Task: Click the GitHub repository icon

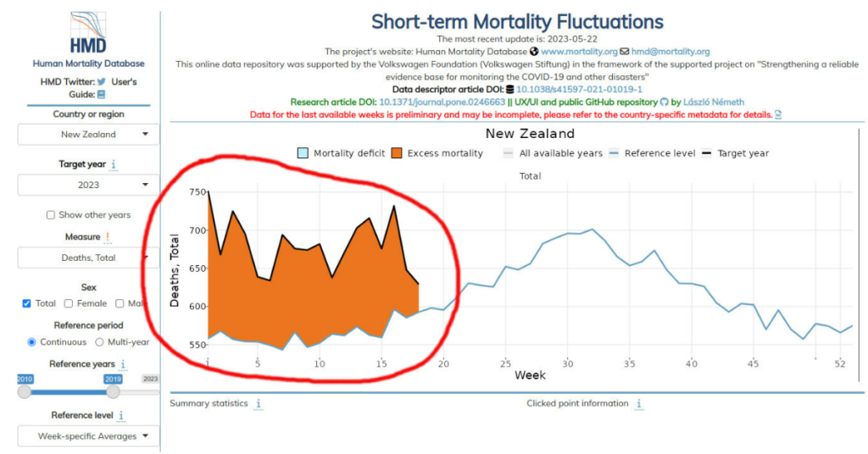Action: pos(665,102)
